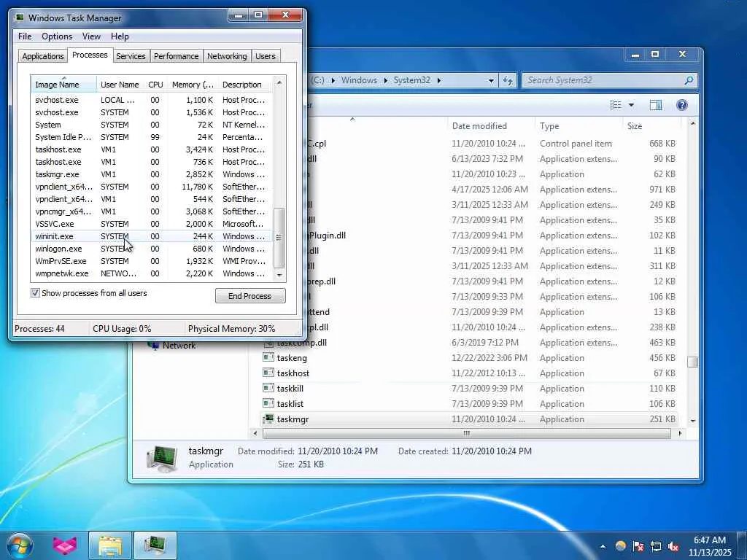Click the process list scroll-down arrow

(279, 275)
